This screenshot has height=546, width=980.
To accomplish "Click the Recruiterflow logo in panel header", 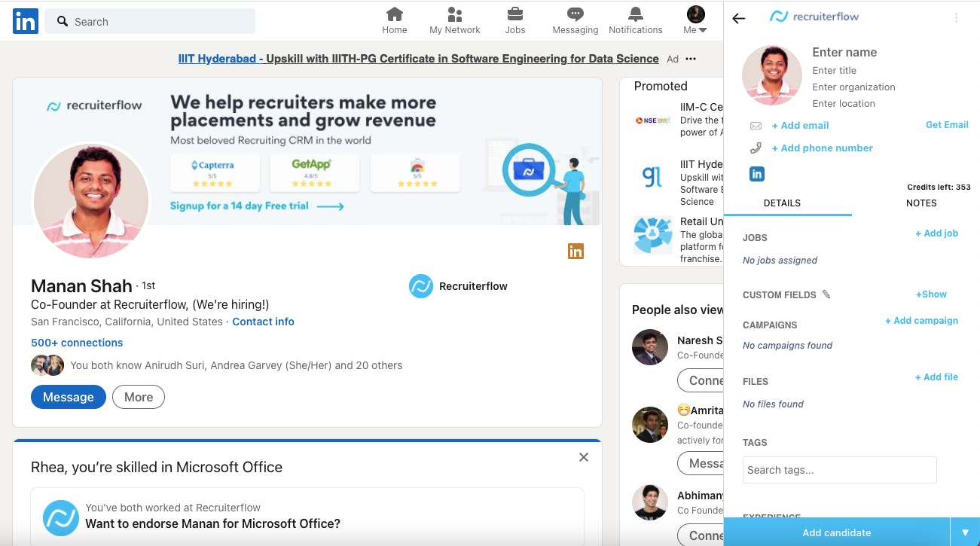I will tap(814, 17).
